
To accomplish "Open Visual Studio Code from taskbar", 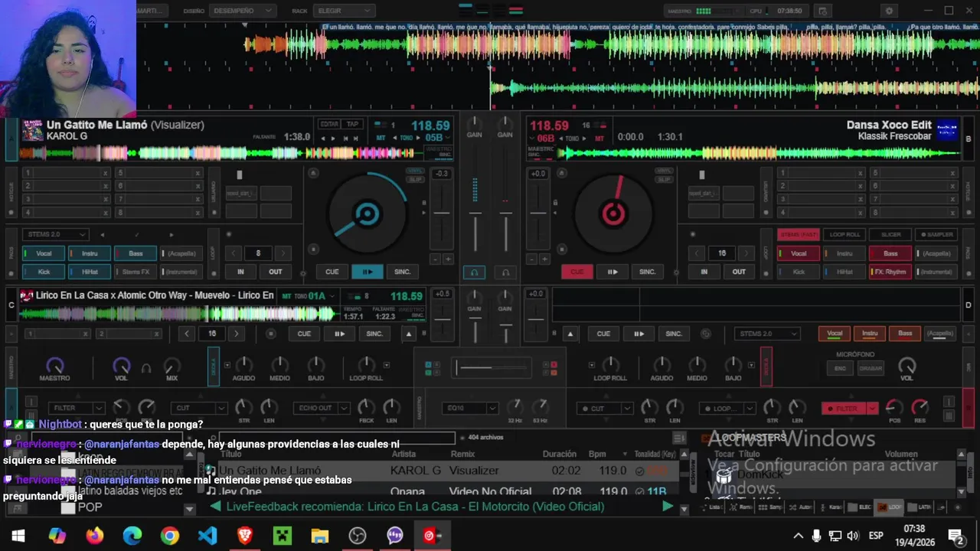I will coord(207,536).
